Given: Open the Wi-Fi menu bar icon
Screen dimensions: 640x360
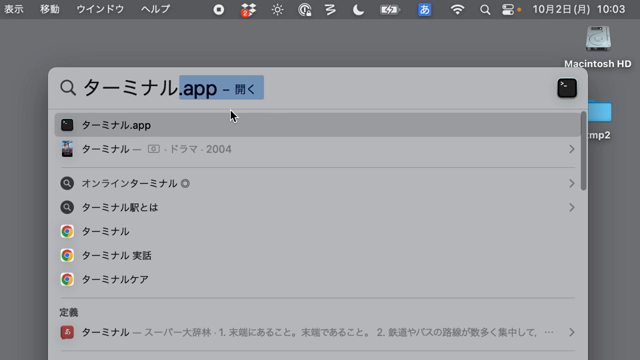Looking at the screenshot, I should pyautogui.click(x=457, y=9).
